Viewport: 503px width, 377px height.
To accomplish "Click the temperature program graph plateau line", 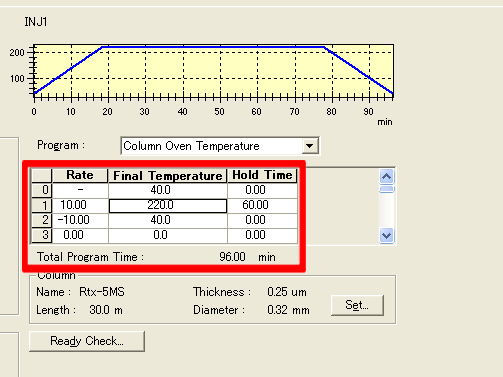I will point(213,47).
